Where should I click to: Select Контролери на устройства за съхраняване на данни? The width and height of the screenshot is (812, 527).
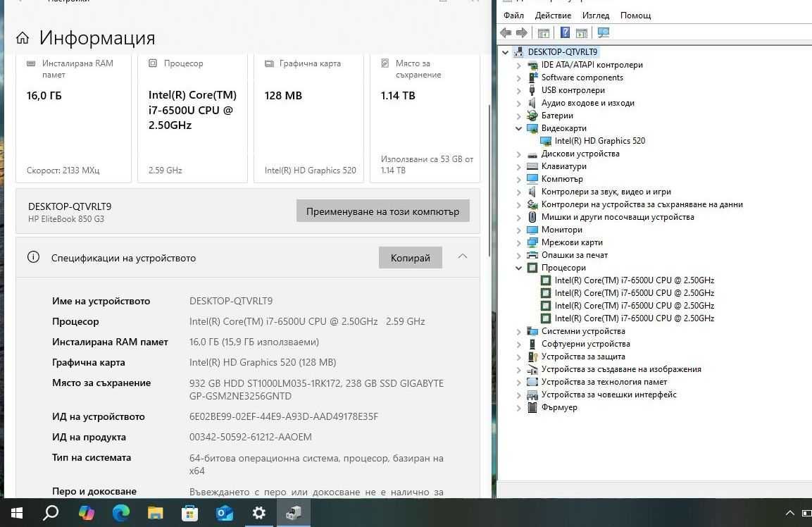642,204
